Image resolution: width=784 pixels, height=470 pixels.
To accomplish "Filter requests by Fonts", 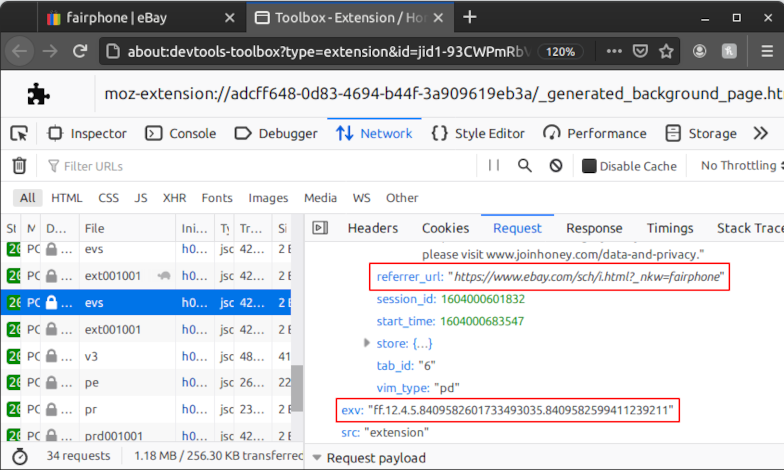I will click(x=217, y=198).
